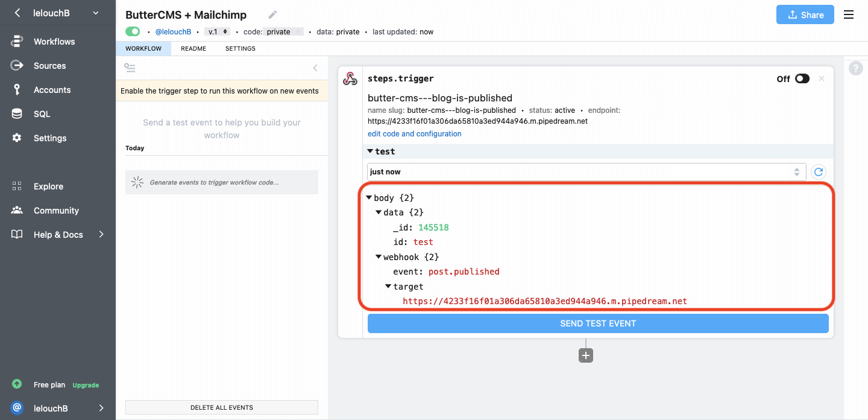Switch to the README tab
The height and width of the screenshot is (420, 868).
click(193, 48)
